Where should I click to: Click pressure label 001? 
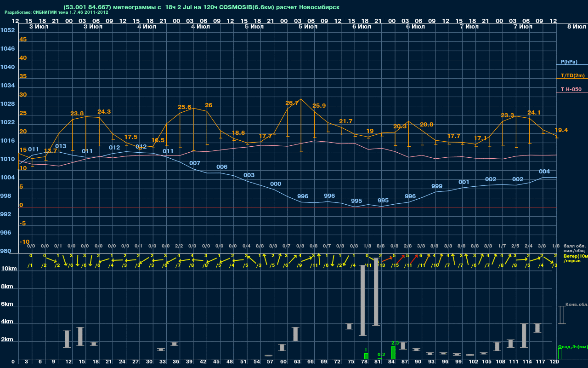point(464,182)
